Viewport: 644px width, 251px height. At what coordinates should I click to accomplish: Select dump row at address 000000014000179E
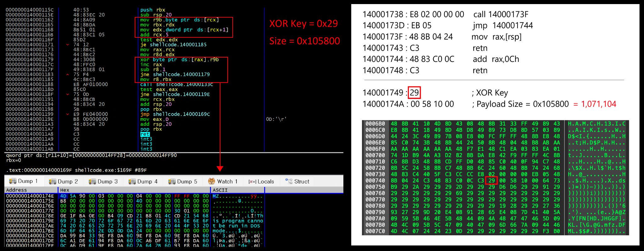pyautogui.click(x=135, y=221)
